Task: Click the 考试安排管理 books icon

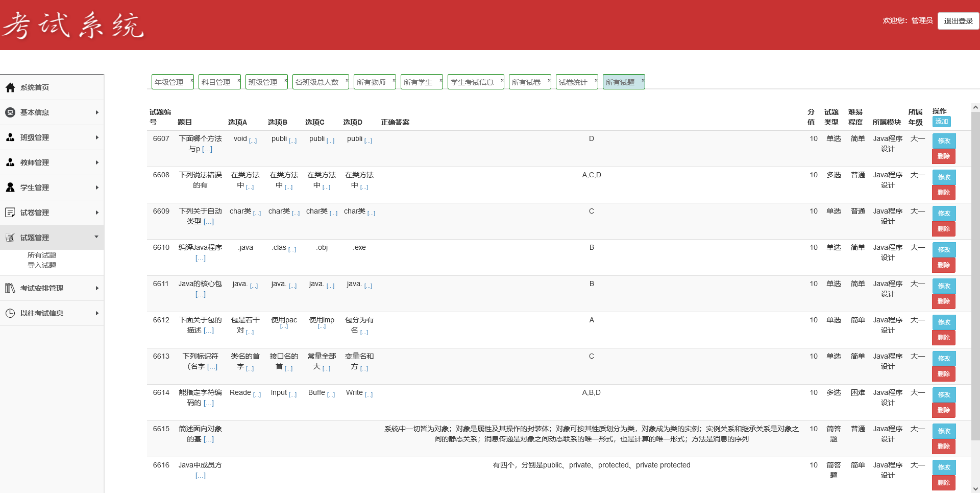Action: (x=10, y=288)
